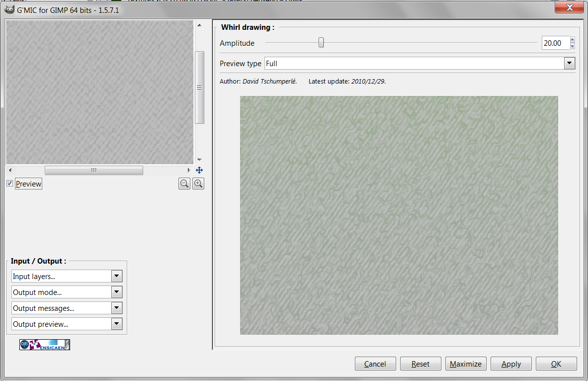Open the Output preview dropdown
The width and height of the screenshot is (588, 381).
pos(116,324)
